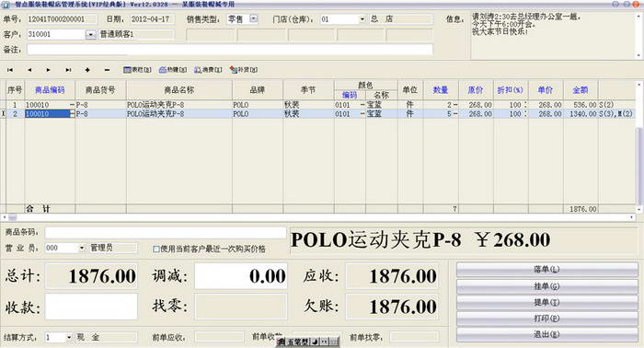Expand the 客户 customer dropdown
This screenshot has width=644, height=348.
(91, 34)
